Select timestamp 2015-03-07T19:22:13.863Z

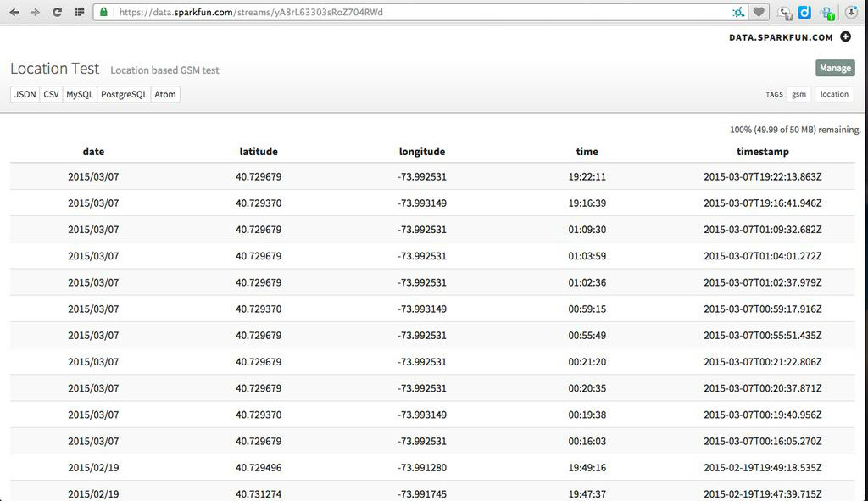point(762,176)
